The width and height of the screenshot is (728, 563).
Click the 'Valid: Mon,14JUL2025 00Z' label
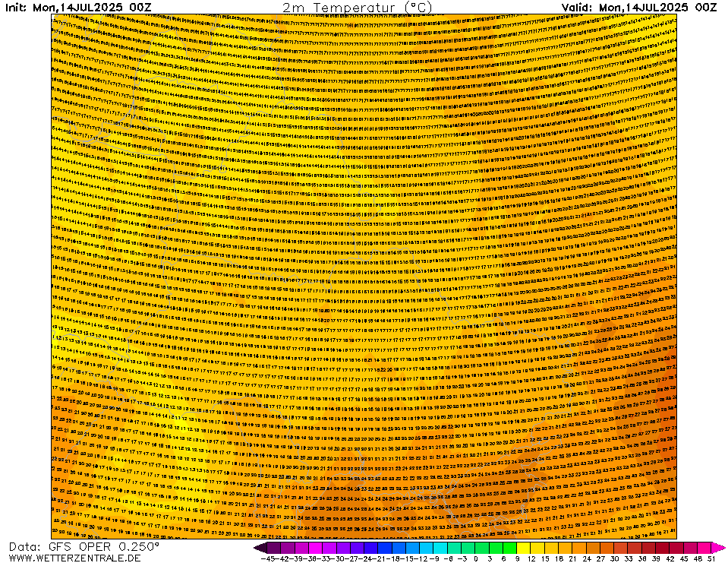(x=639, y=8)
